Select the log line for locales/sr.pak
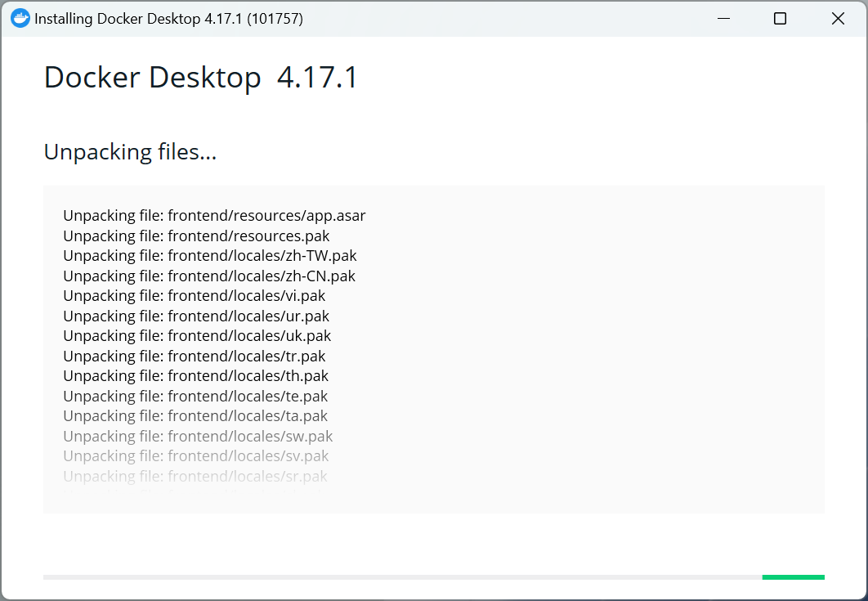Image resolution: width=868 pixels, height=601 pixels. pos(195,476)
